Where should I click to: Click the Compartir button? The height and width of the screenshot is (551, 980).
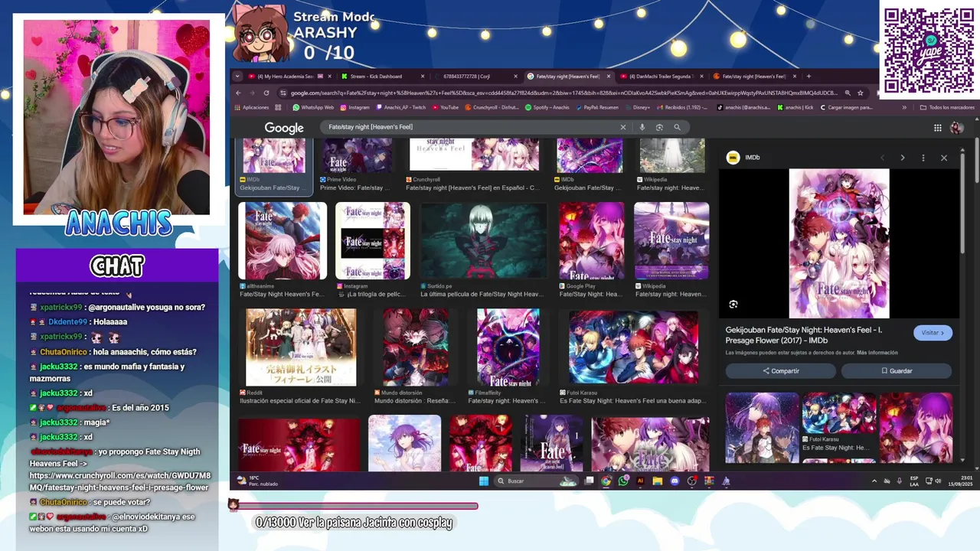780,371
